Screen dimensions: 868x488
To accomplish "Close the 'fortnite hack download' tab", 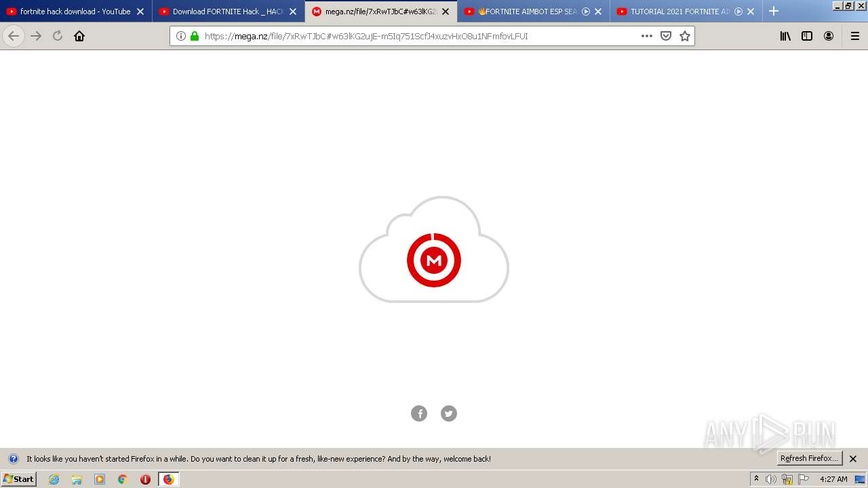I will (x=140, y=12).
